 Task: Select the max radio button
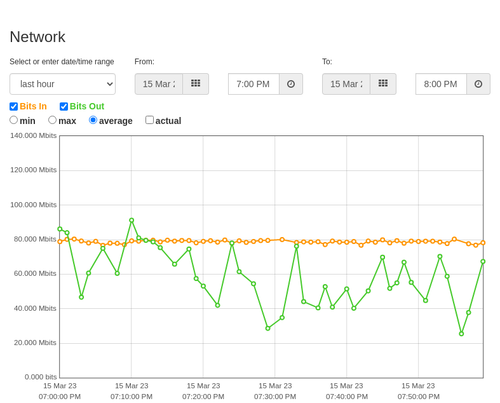point(52,120)
